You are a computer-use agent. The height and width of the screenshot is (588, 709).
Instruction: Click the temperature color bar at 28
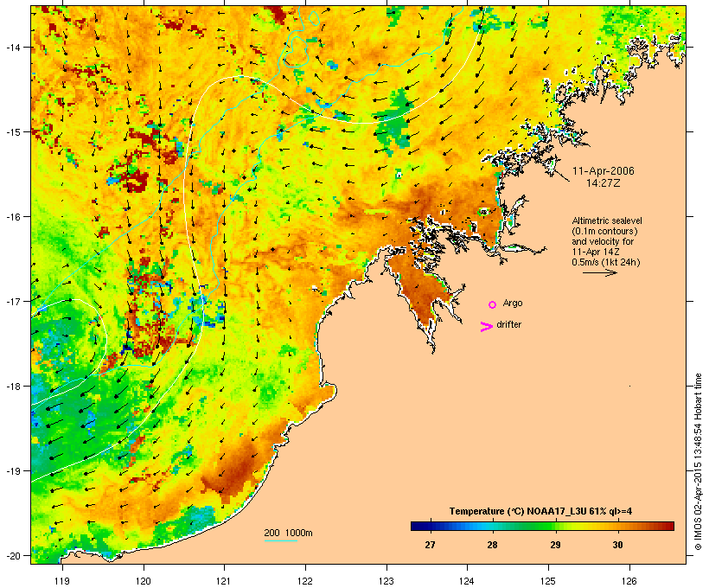click(493, 526)
